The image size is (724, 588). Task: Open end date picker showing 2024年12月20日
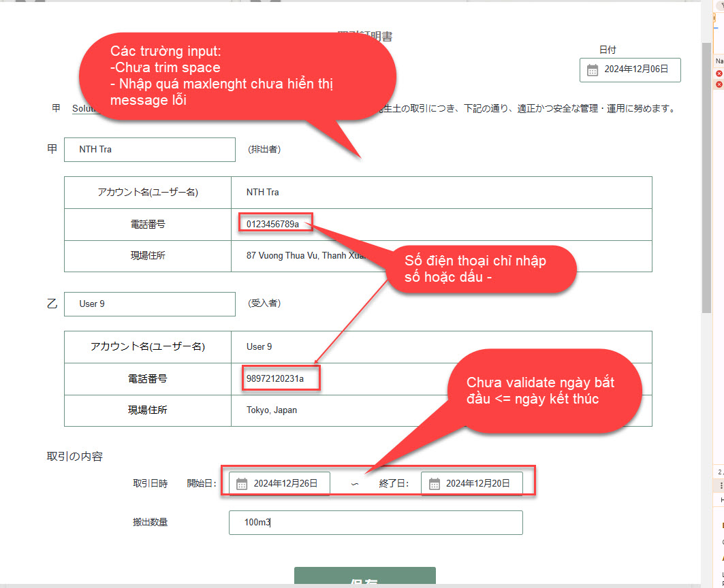477,484
